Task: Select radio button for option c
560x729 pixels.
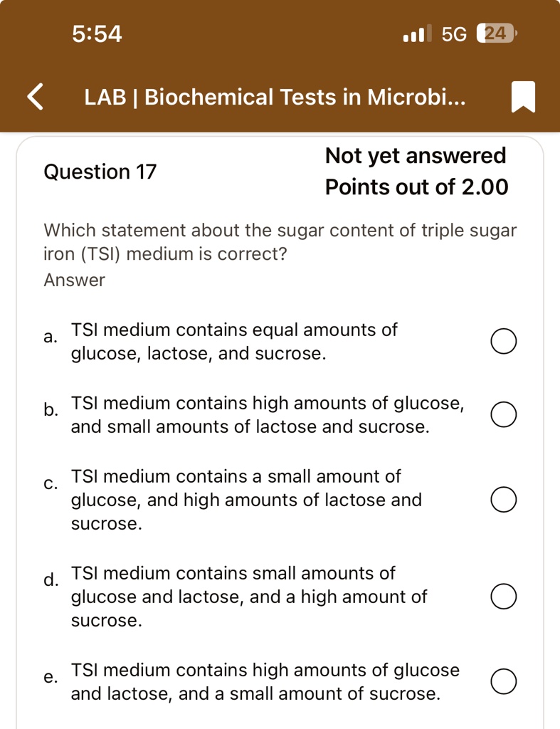Action: [x=503, y=500]
